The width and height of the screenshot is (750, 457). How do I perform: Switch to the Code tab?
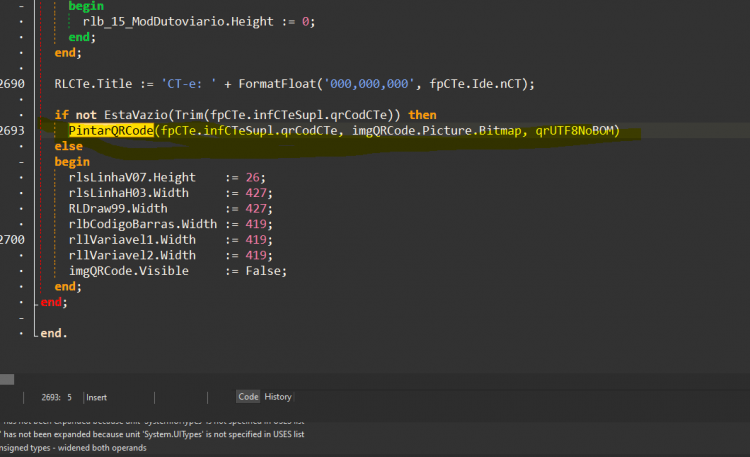[248, 397]
